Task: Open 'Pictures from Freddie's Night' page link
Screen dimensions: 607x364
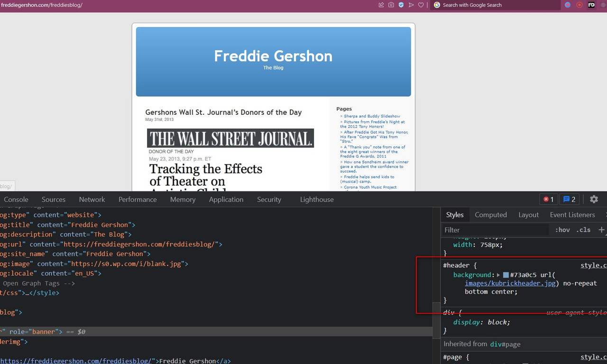Action: 372,124
